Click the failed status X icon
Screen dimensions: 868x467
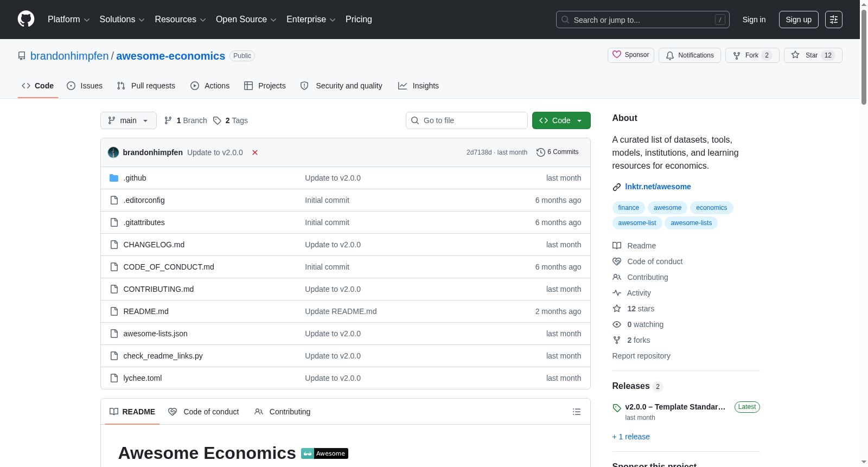[255, 152]
